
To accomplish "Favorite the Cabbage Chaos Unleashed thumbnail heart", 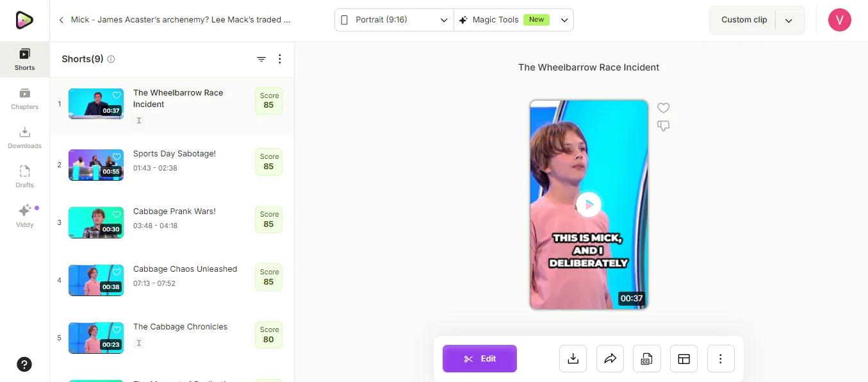I will [x=117, y=272].
